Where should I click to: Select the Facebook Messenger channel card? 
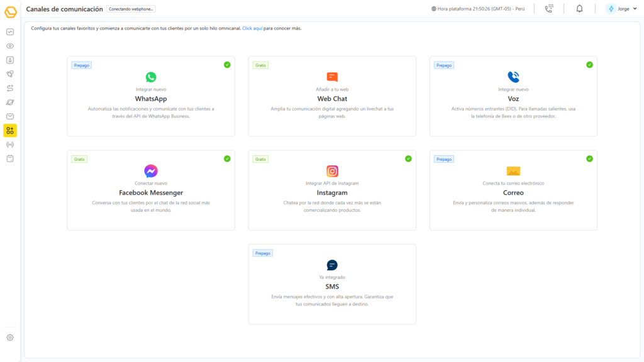[151, 190]
